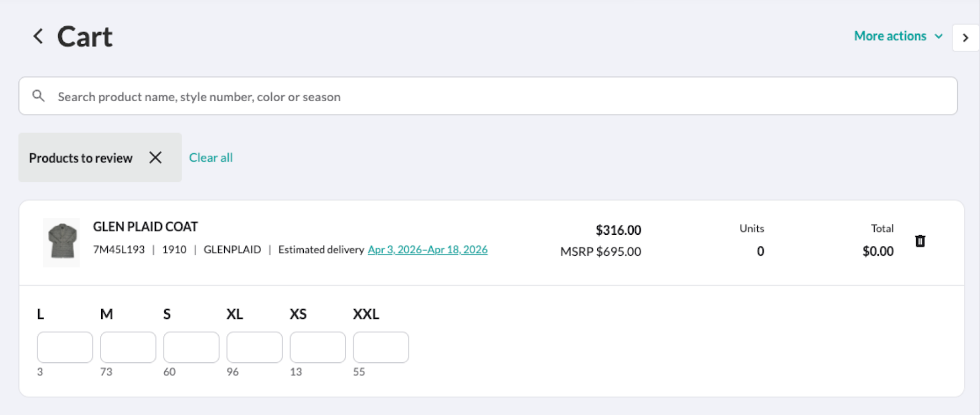Select the GLEN PLAID COAT product name

click(145, 226)
